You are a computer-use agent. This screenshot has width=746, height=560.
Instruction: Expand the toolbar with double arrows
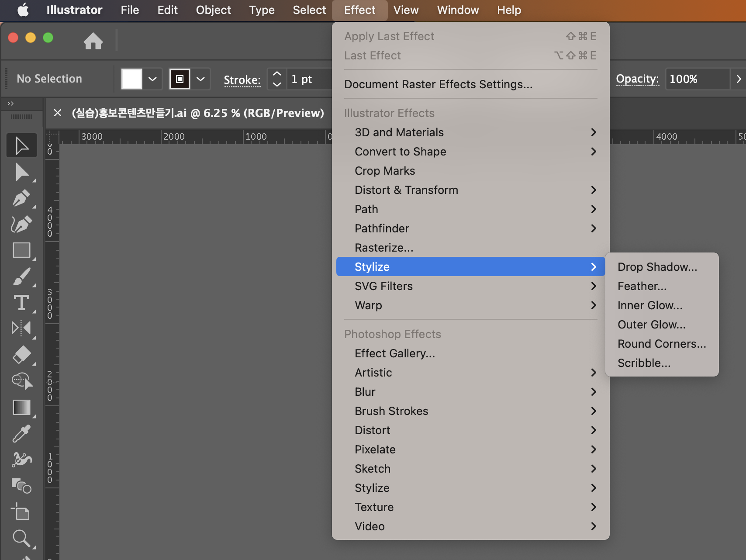pos(10,104)
